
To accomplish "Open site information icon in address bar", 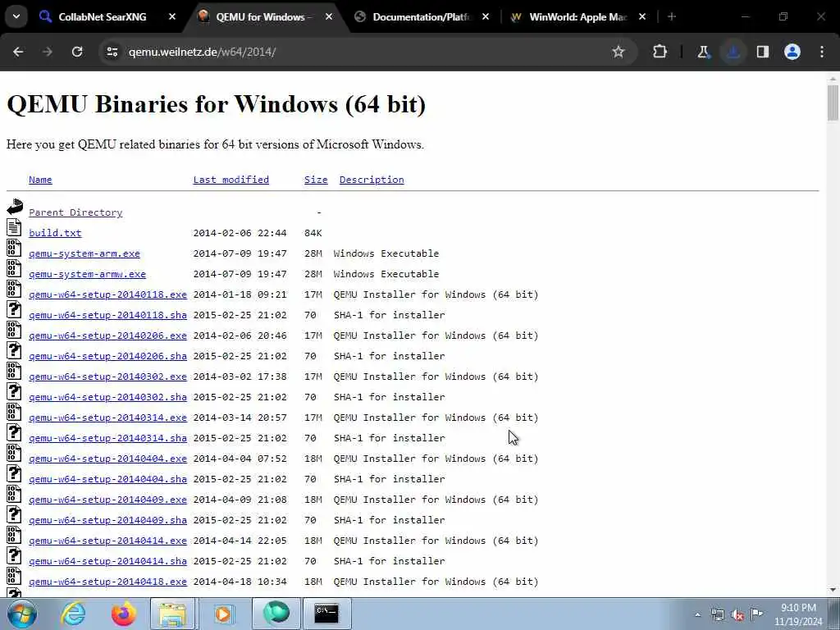I will click(x=112, y=52).
